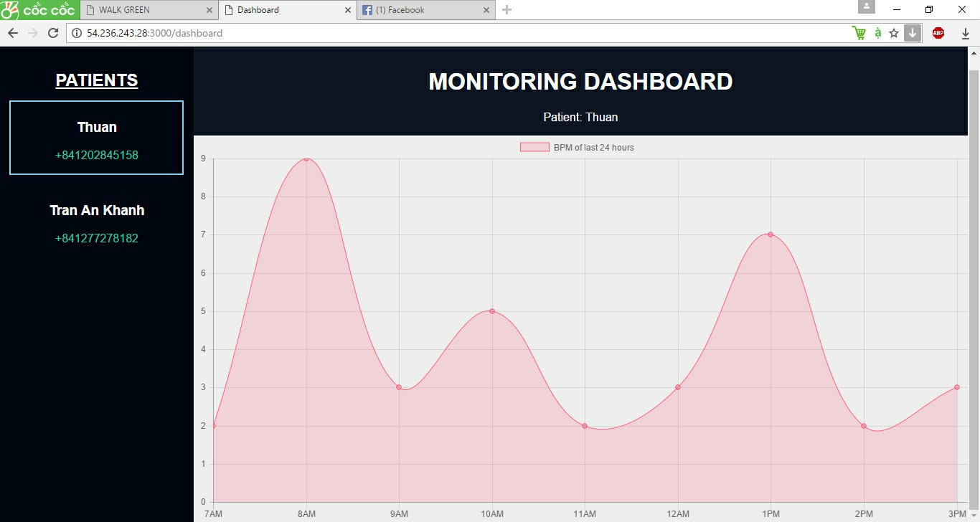Toggle the Vietnamese typing 'à' icon

pos(877,33)
